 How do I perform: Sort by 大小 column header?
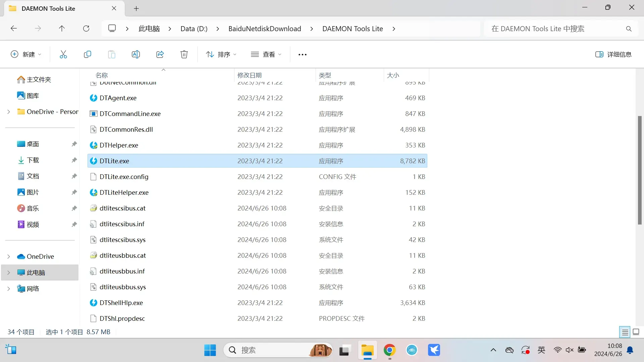pos(393,75)
